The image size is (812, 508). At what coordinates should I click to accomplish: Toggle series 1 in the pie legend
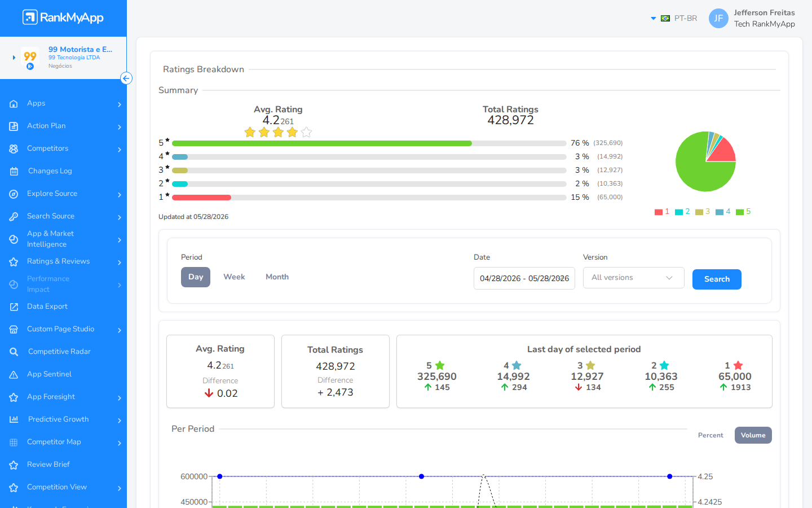click(x=662, y=212)
